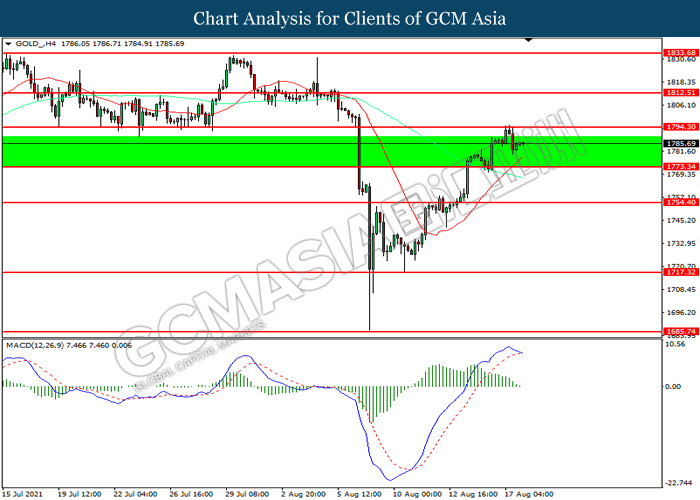The width and height of the screenshot is (700, 500).
Task: Click the 17 Aug 04:00 time label
Action: click(x=529, y=494)
